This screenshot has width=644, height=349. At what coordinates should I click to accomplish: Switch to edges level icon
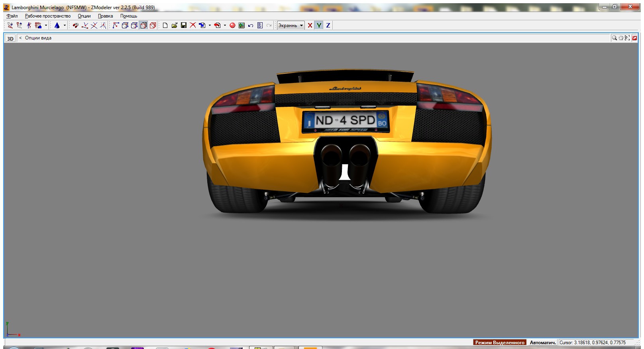(94, 25)
